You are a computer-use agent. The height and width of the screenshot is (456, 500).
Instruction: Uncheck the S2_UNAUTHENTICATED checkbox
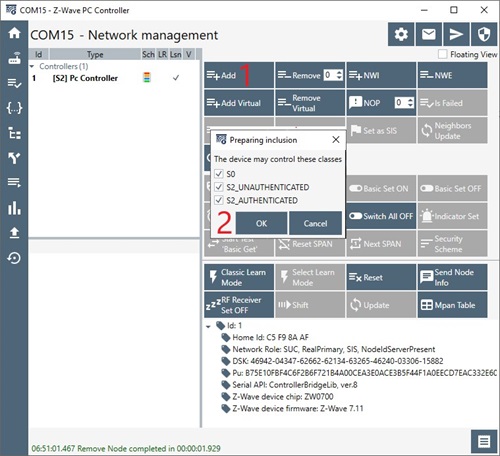pyautogui.click(x=219, y=187)
